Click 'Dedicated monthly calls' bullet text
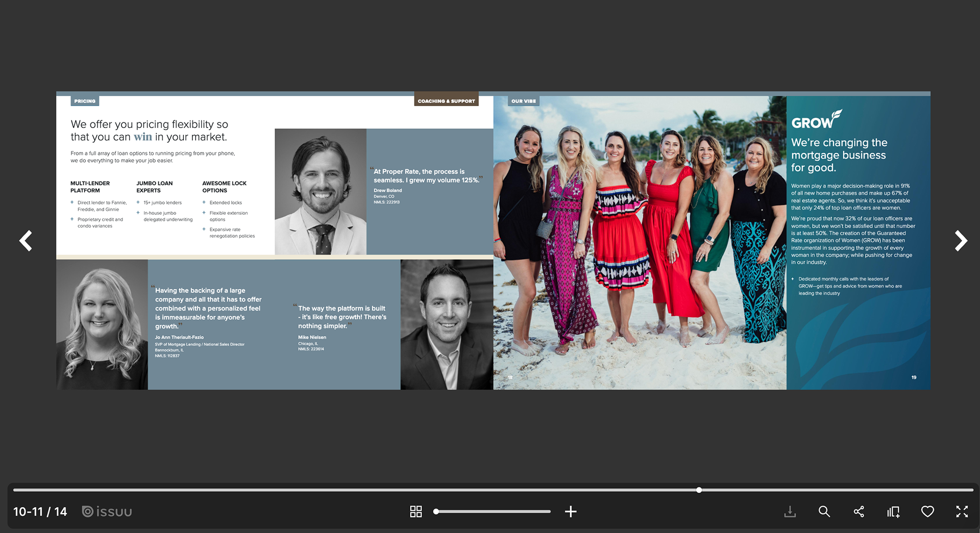This screenshot has height=533, width=980. point(850,286)
